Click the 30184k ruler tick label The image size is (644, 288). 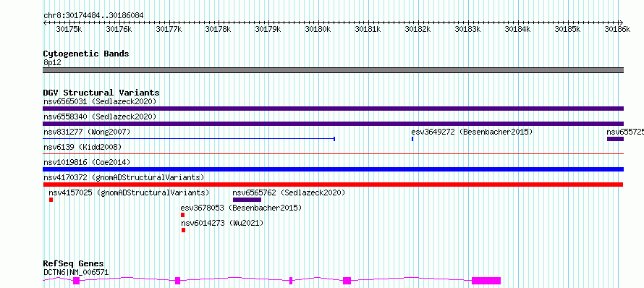point(518,29)
